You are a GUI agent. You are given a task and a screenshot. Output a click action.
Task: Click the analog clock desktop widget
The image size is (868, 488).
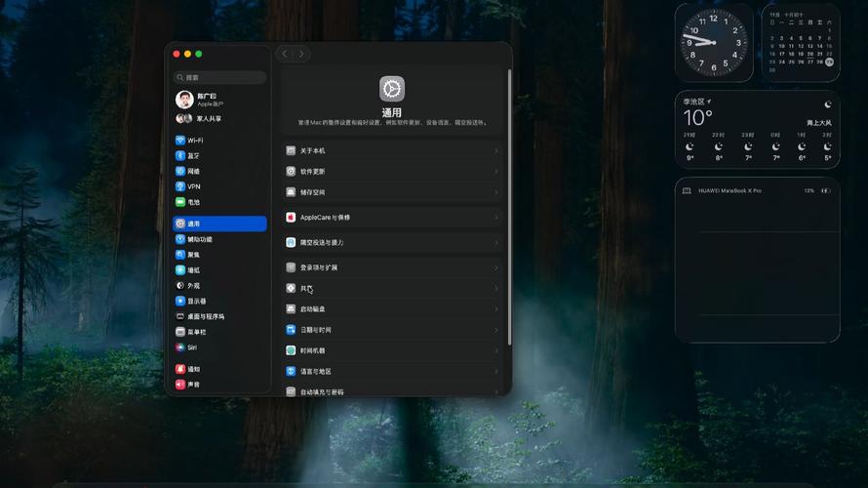click(x=714, y=43)
